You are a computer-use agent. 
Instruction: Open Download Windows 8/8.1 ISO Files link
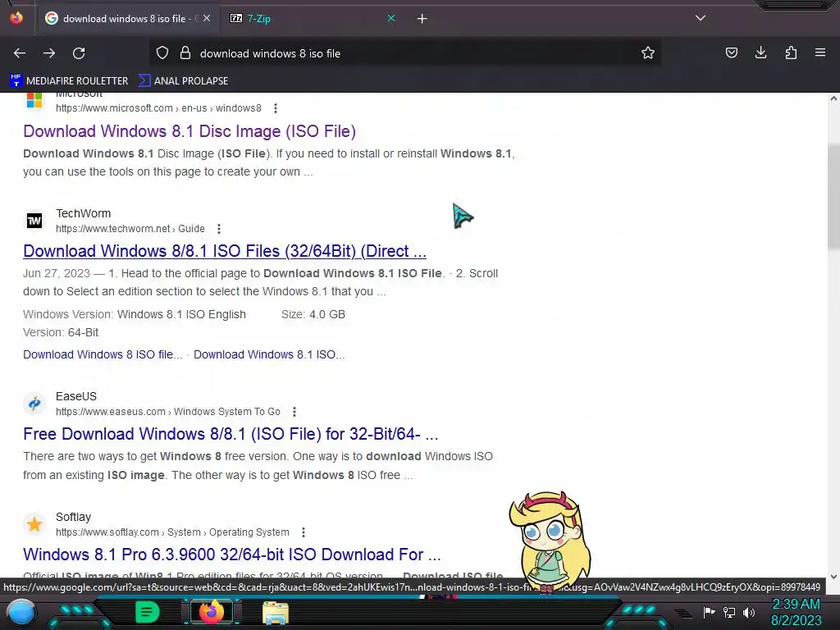225,251
